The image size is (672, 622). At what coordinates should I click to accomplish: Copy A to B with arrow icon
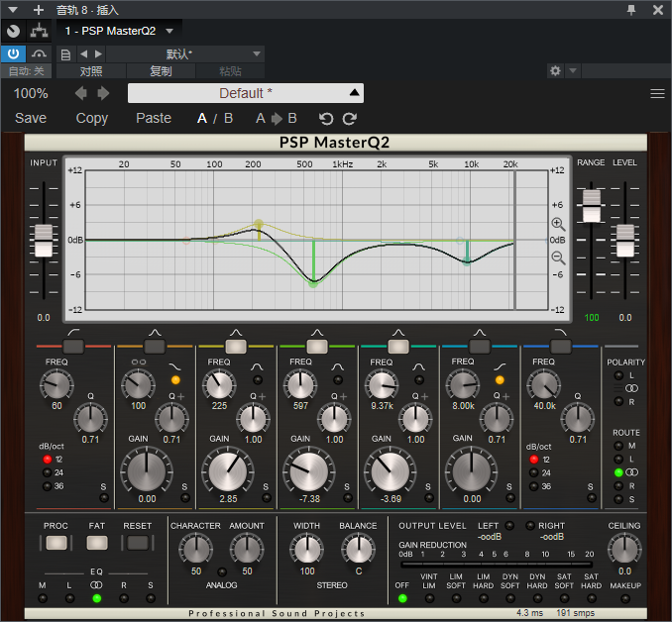(x=277, y=119)
